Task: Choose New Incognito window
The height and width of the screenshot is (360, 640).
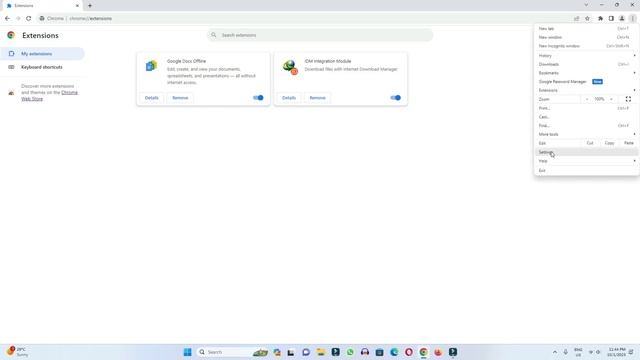Action: (587, 46)
